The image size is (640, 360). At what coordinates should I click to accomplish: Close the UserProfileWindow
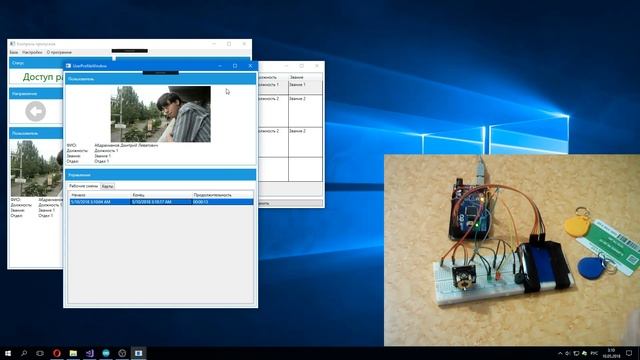(250, 66)
